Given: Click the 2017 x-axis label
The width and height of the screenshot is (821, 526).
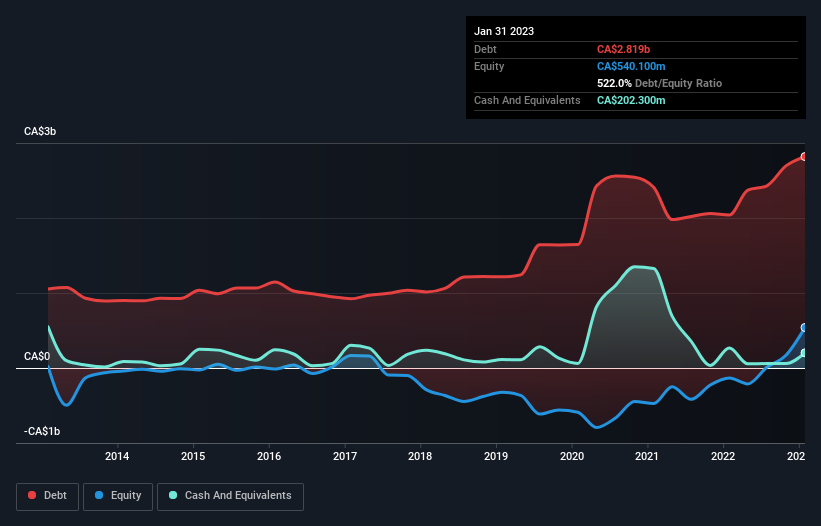Looking at the screenshot, I should pos(345,456).
